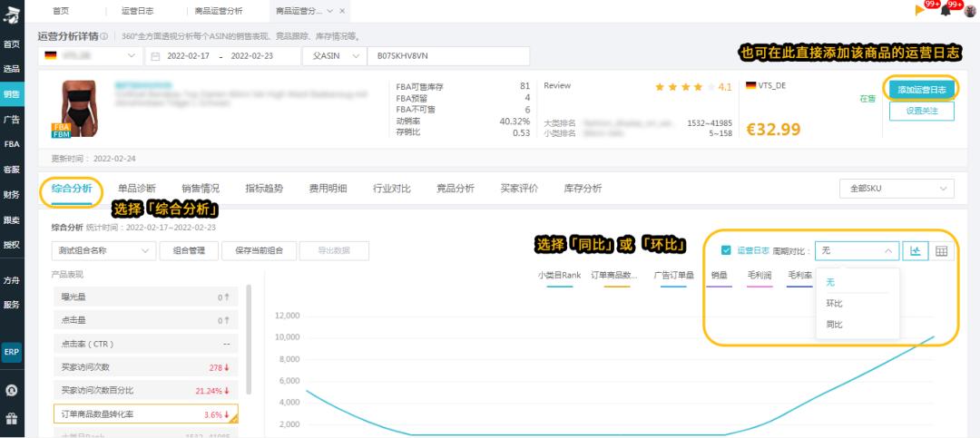Open the 测试组合名称 dropdown

tap(103, 250)
